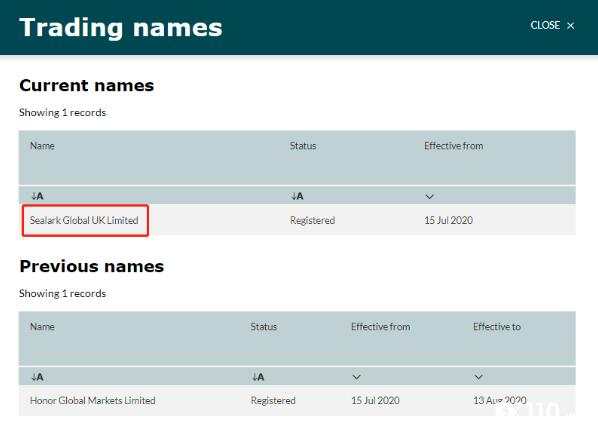The image size is (598, 429).
Task: Click Showing 1 records under Previous names
Action: point(63,294)
